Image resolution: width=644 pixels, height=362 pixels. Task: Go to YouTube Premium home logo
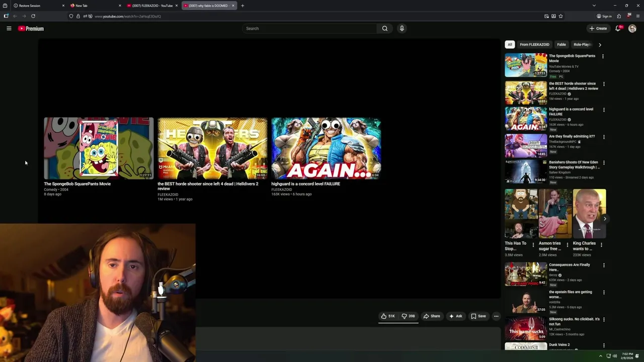pos(31,29)
